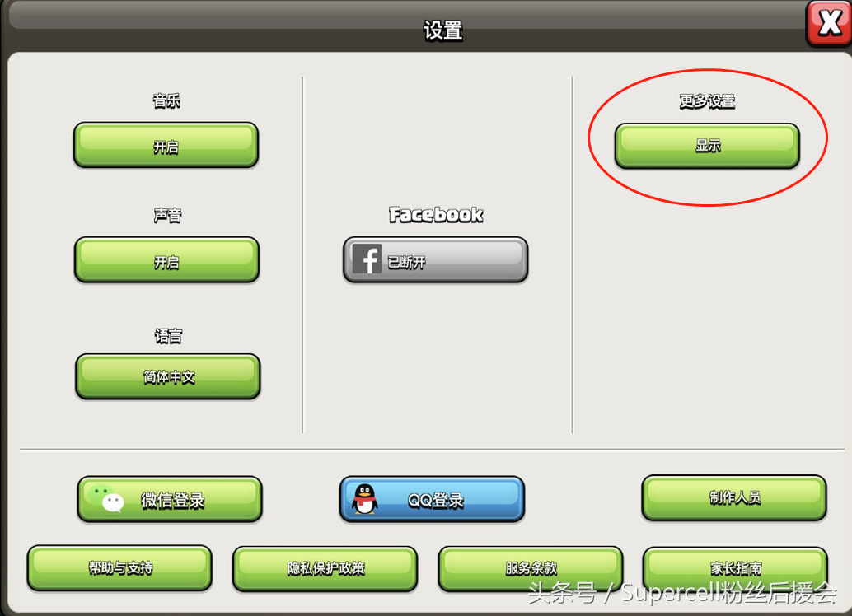Click the 语言 label above language button
The image size is (852, 616).
click(x=168, y=336)
